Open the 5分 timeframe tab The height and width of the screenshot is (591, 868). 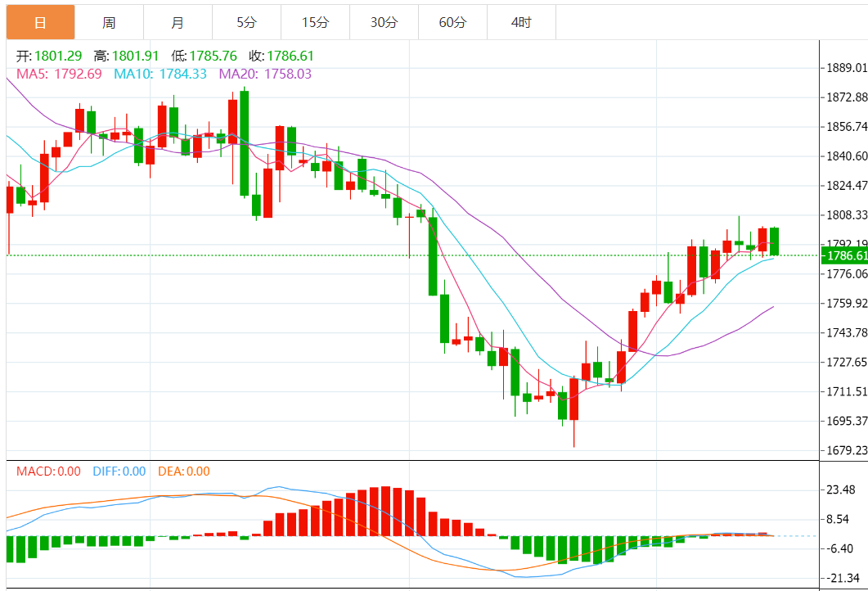click(x=246, y=23)
